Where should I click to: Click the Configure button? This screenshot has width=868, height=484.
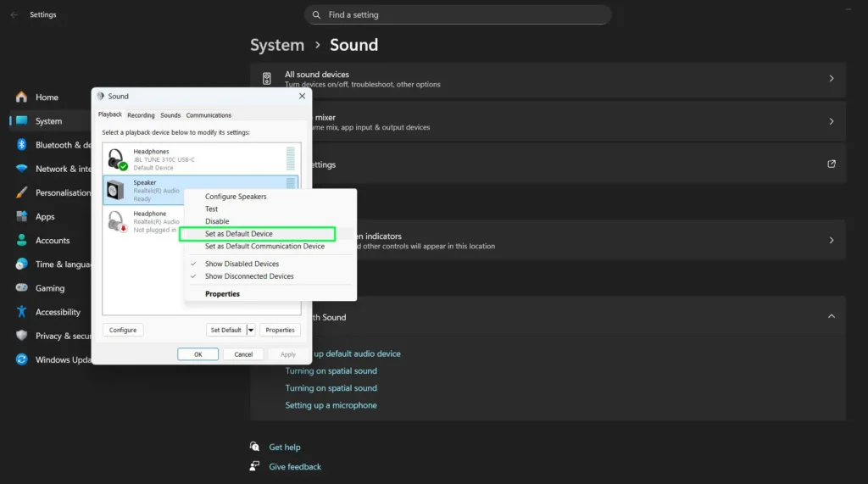click(123, 330)
